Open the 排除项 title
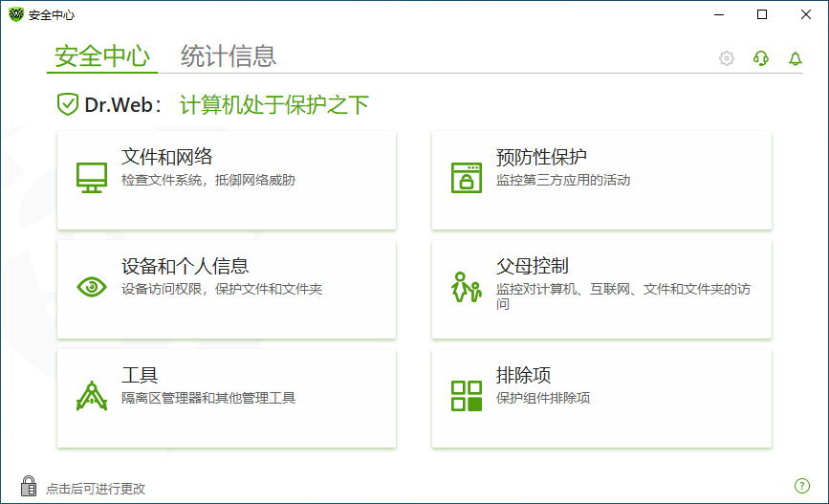829x504 pixels. coord(523,375)
